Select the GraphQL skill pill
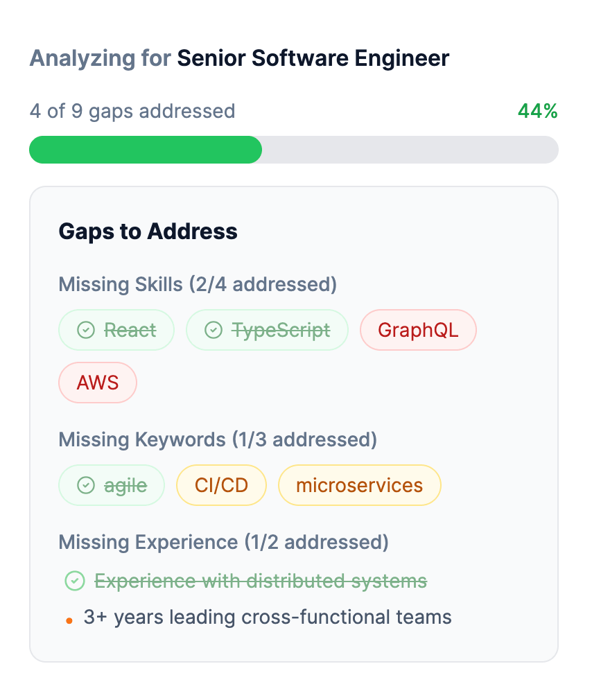 click(418, 330)
